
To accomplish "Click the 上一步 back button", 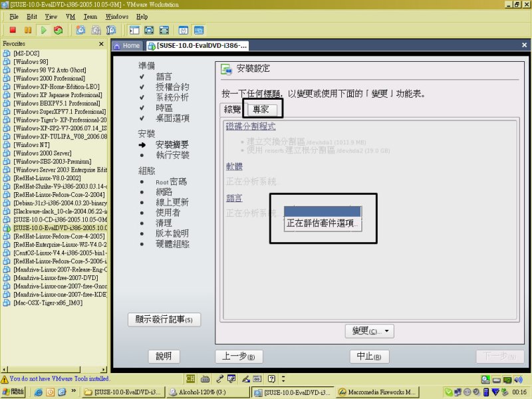I will 239,356.
